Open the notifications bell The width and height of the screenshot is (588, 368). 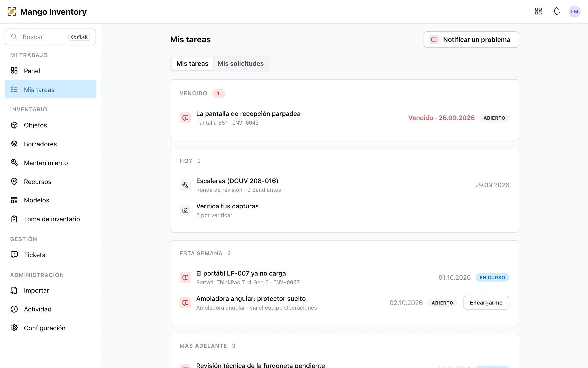557,11
